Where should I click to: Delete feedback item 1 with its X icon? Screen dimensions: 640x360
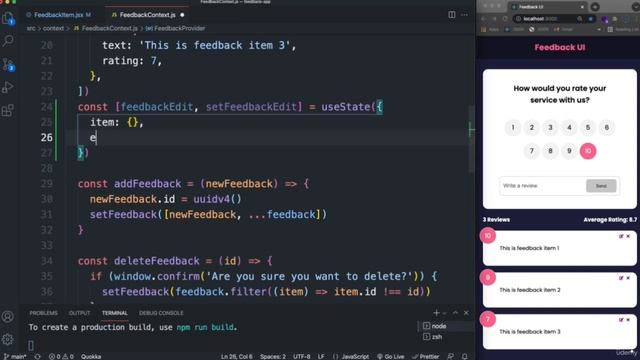[x=628, y=236]
